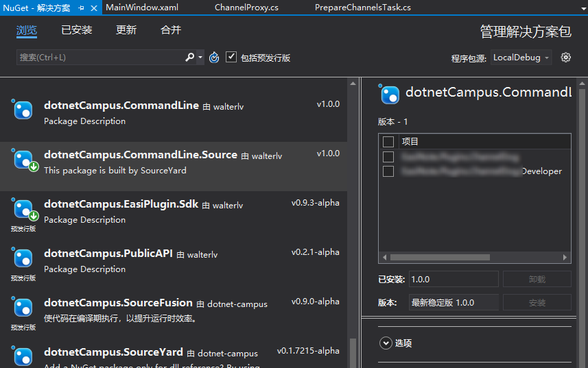
Task: Open package source settings gear
Action: [x=565, y=58]
